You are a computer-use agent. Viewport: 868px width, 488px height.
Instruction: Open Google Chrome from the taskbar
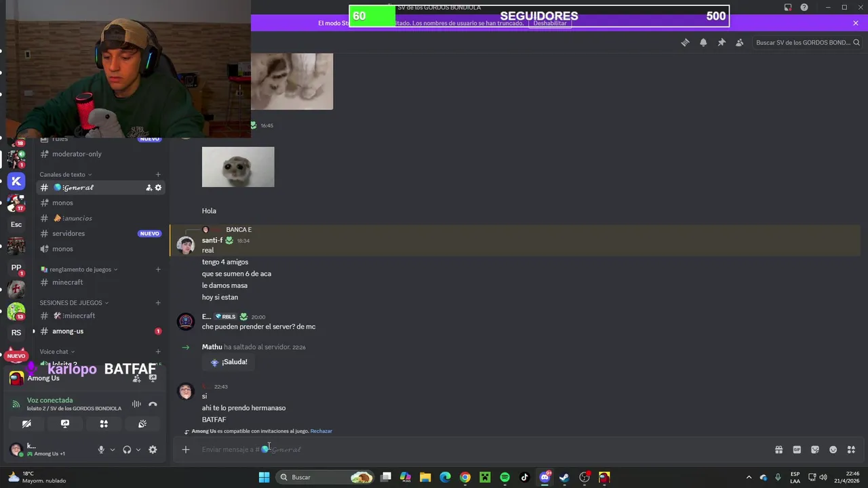[465, 477]
